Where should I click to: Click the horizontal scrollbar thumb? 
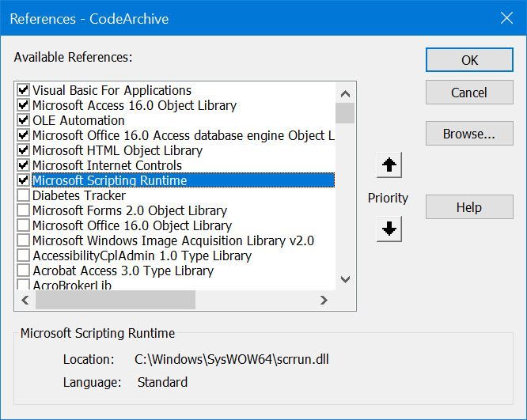(116, 300)
